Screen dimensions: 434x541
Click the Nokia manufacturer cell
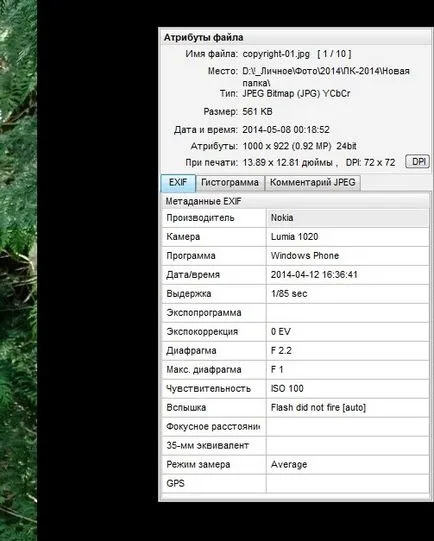pos(347,218)
